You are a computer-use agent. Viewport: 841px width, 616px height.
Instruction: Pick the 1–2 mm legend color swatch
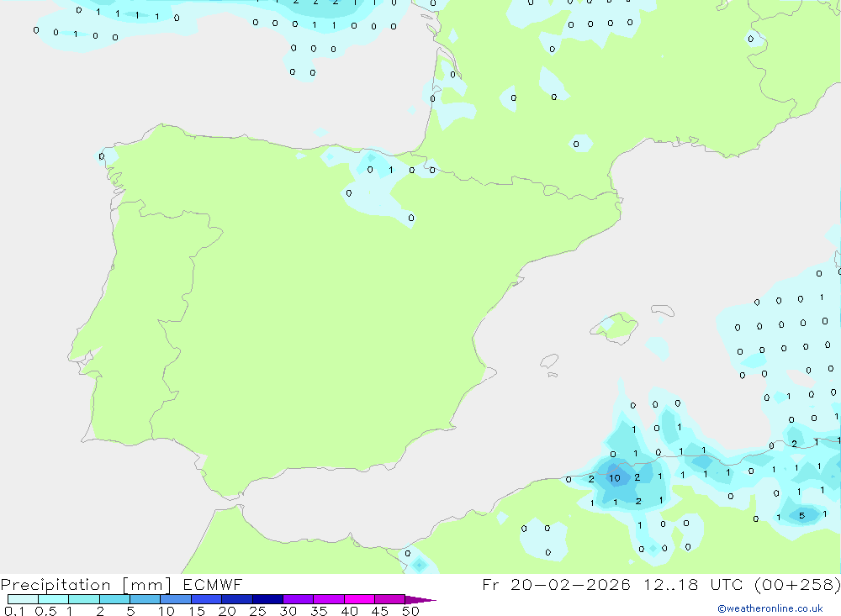pos(84,599)
